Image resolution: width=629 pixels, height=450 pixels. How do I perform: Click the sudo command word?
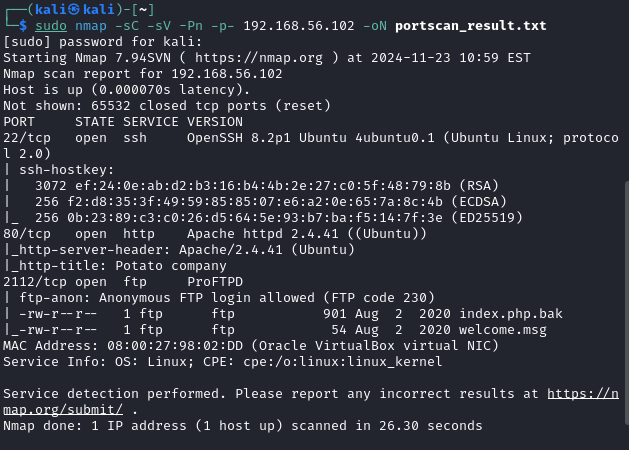51,26
